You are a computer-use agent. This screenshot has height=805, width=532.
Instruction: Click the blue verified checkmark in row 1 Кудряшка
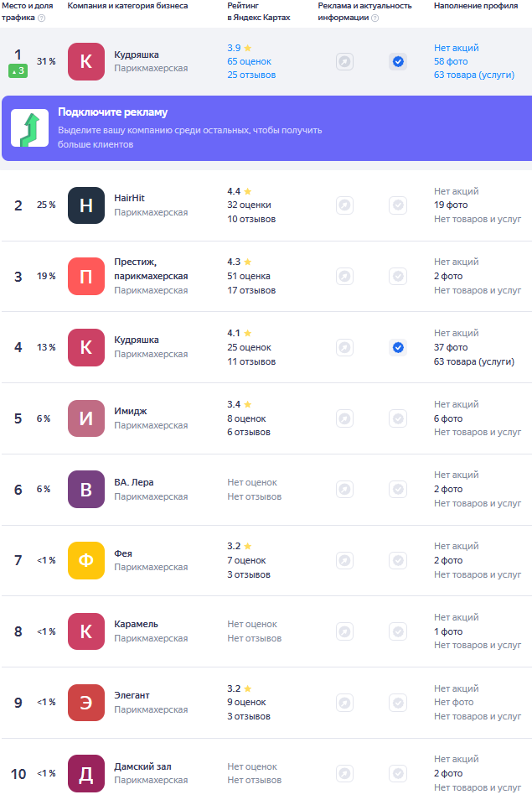pyautogui.click(x=398, y=61)
